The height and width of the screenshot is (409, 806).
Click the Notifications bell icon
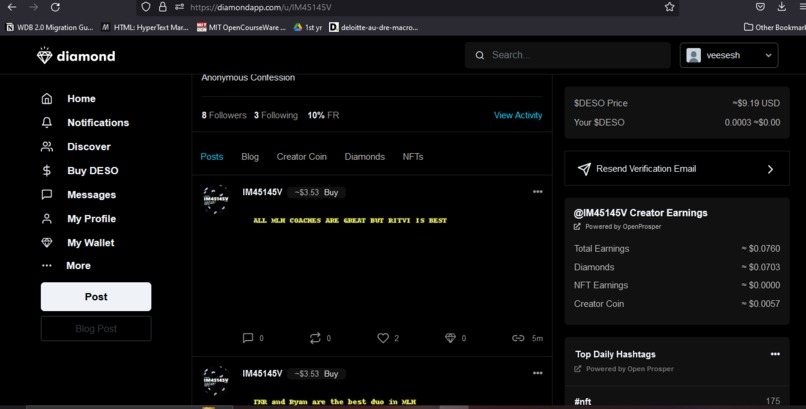tap(47, 122)
